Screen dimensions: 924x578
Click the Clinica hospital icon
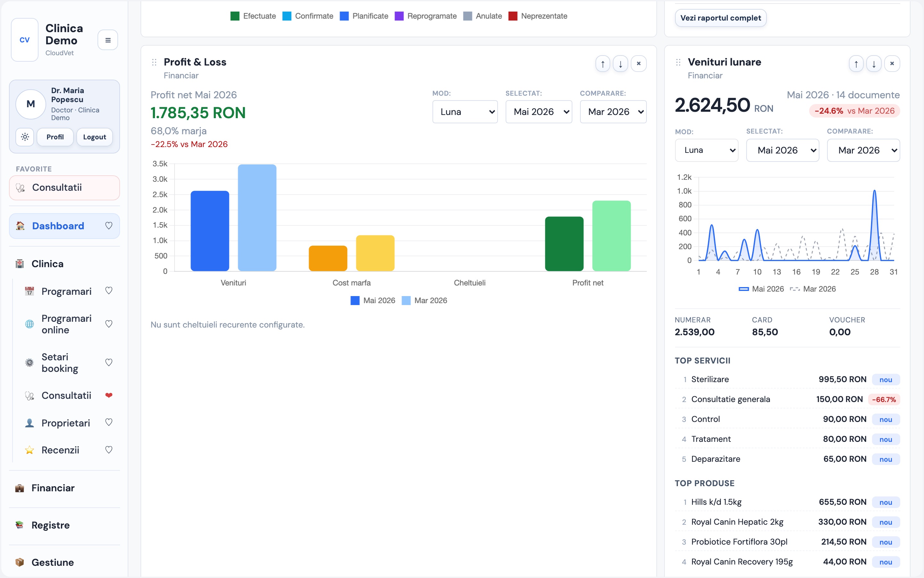[x=20, y=264]
